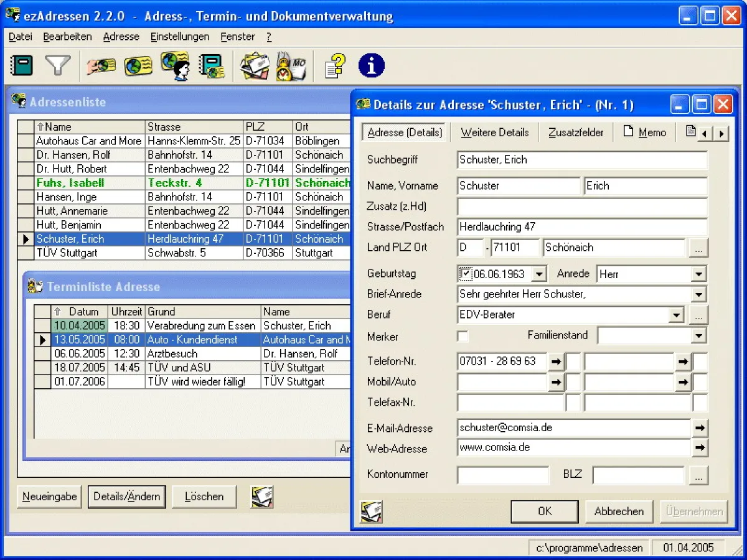Click the hand holding address card icon
Image resolution: width=747 pixels, height=560 pixels.
pos(101,65)
